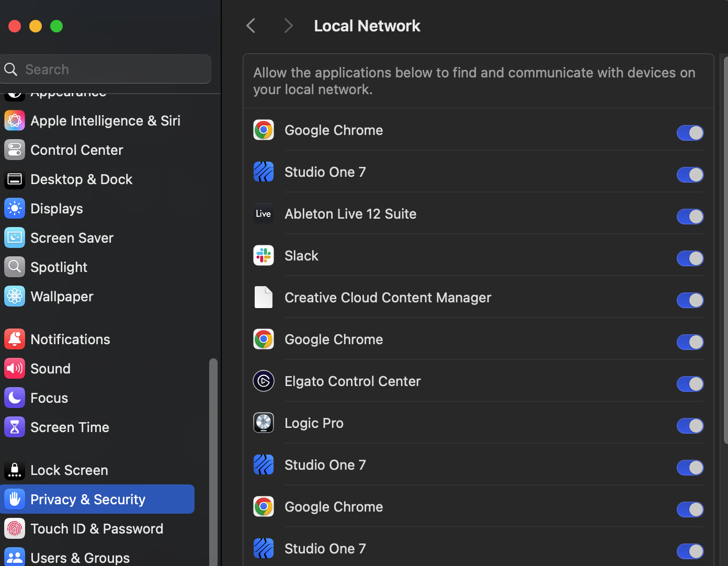
Task: Toggle the third Studio One 7 switch
Action: pyautogui.click(x=690, y=551)
